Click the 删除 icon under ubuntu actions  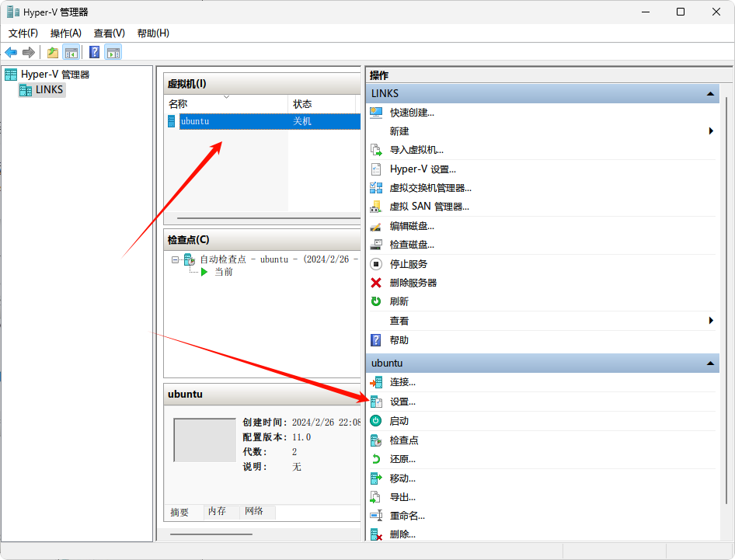(376, 534)
